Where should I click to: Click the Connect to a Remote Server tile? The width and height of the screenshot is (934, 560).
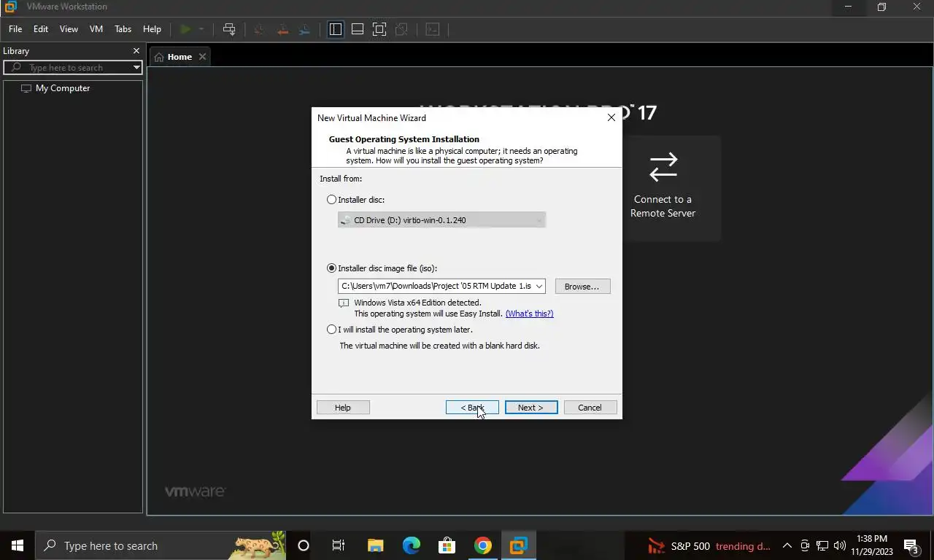click(x=663, y=188)
